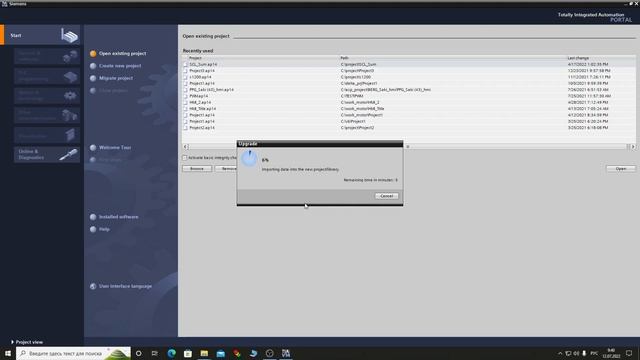Click the taskbar clock
640x360 pixels.
[611, 353]
